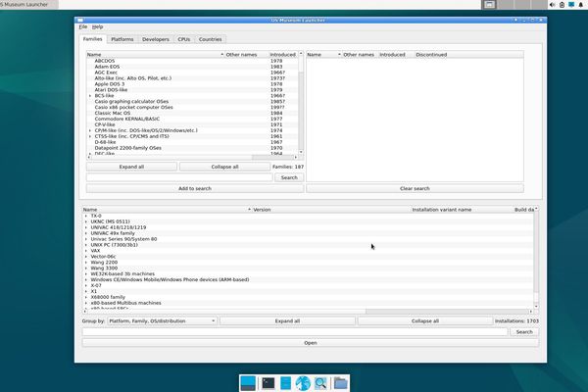Click Search next to the families filter field
Image resolution: width=588 pixels, height=392 pixels.
coord(289,177)
